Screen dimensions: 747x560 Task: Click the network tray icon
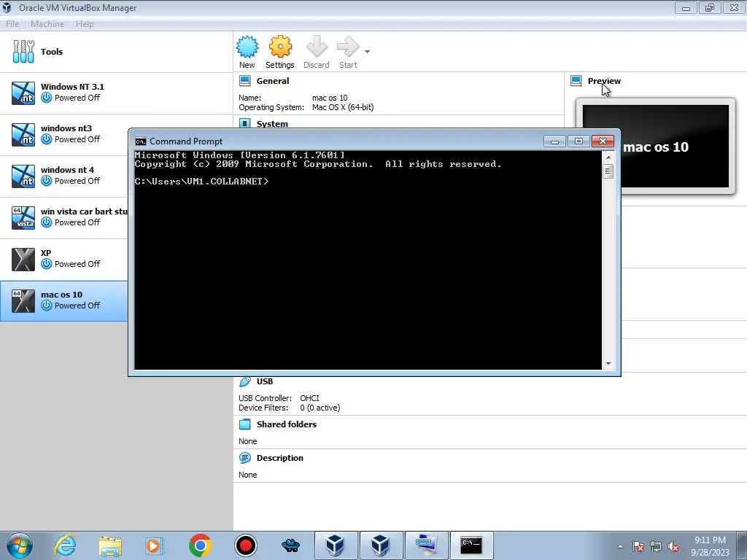pos(656,547)
